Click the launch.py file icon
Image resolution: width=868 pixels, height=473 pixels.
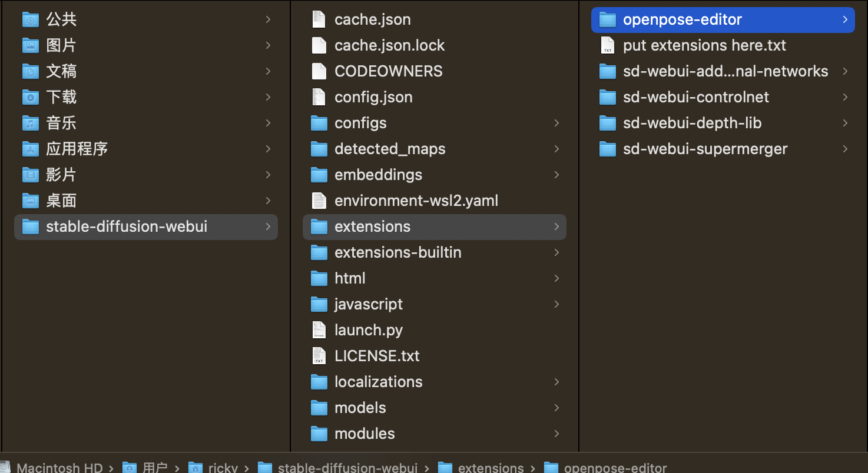pyautogui.click(x=319, y=330)
